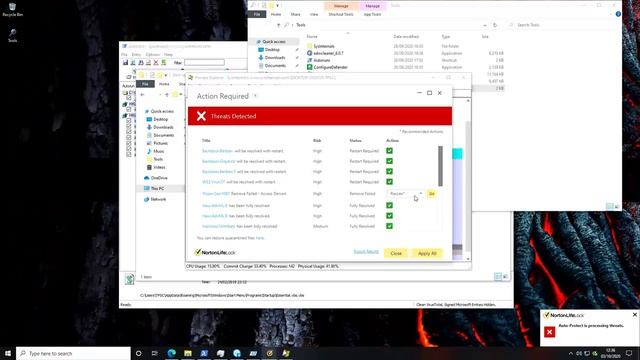Screen dimensions: 640x360
Task: Open Task View on the taskbar
Action: coord(155,353)
